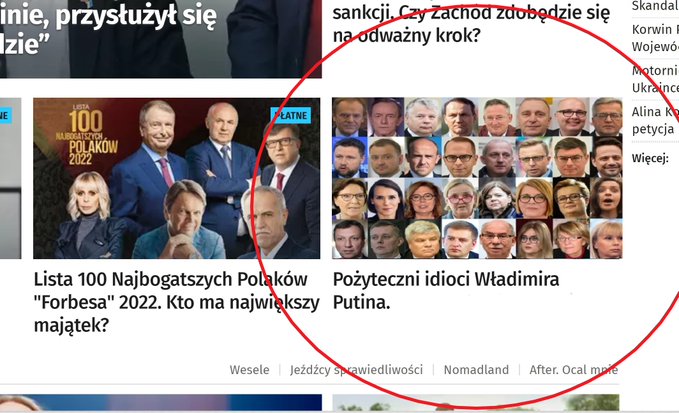Image resolution: width=679 pixels, height=413 pixels.
Task: Click the politicians' face collage thumbnail
Action: click(x=477, y=178)
